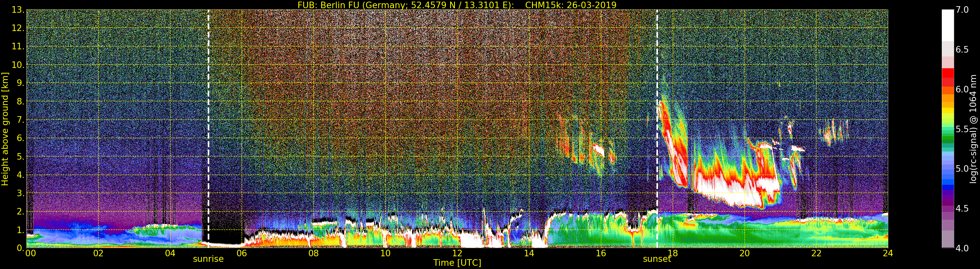The image size is (980, 269).
Task: Click the time axis tick "02"
Action: click(x=98, y=253)
